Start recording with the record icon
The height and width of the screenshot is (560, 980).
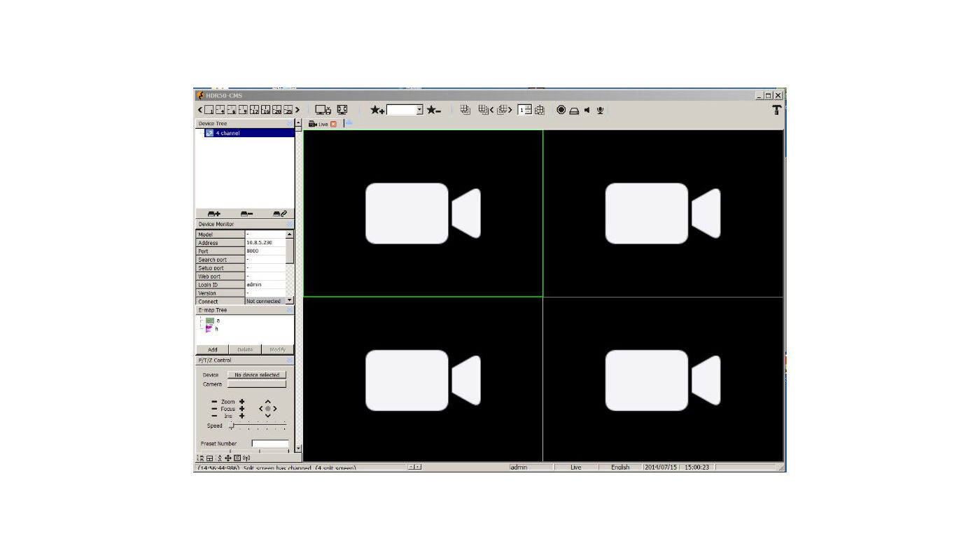(561, 110)
